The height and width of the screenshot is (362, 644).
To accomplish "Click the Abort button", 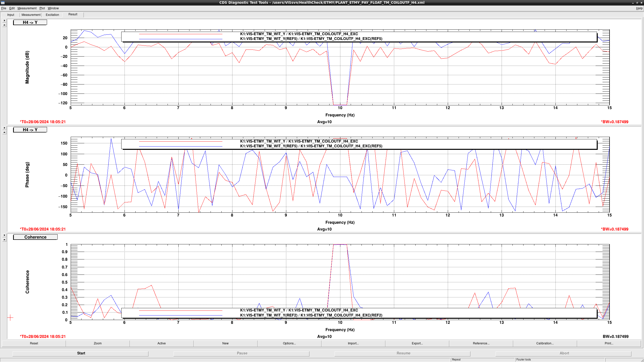I will coord(564,353).
